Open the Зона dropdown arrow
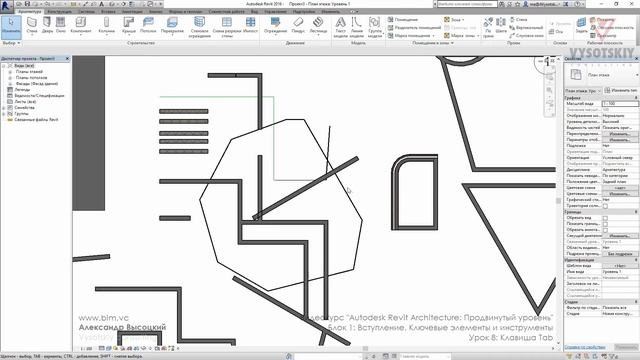Image resolution: width=640 pixels, height=360 pixels. tap(463, 20)
